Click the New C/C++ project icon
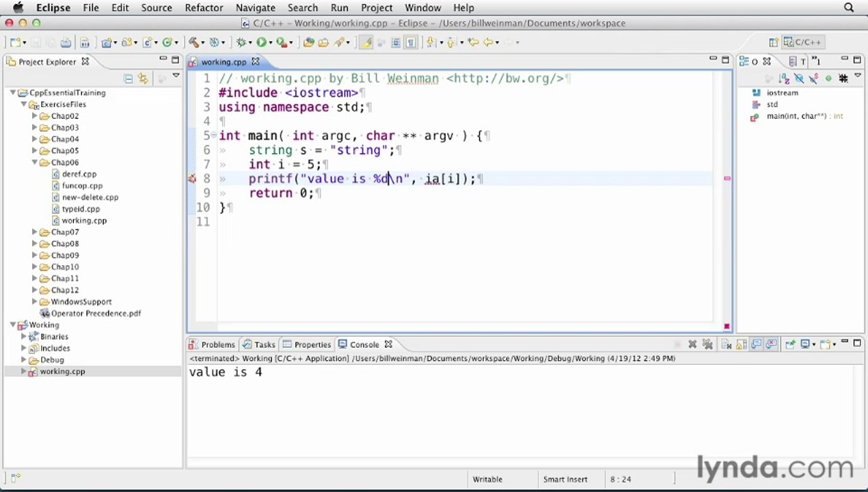The image size is (868, 492). [106, 42]
